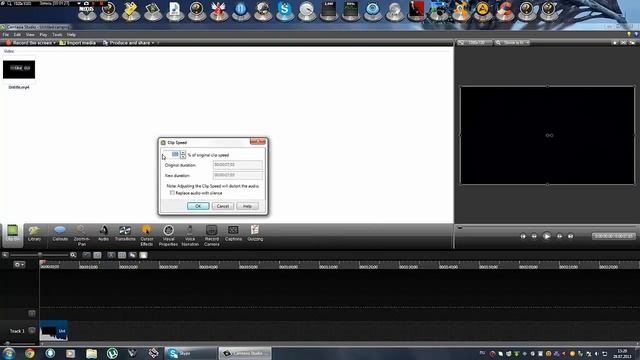Screen dimensions: 640x360
Task: Click OK in Clip Speed dialog
Action: (198, 206)
